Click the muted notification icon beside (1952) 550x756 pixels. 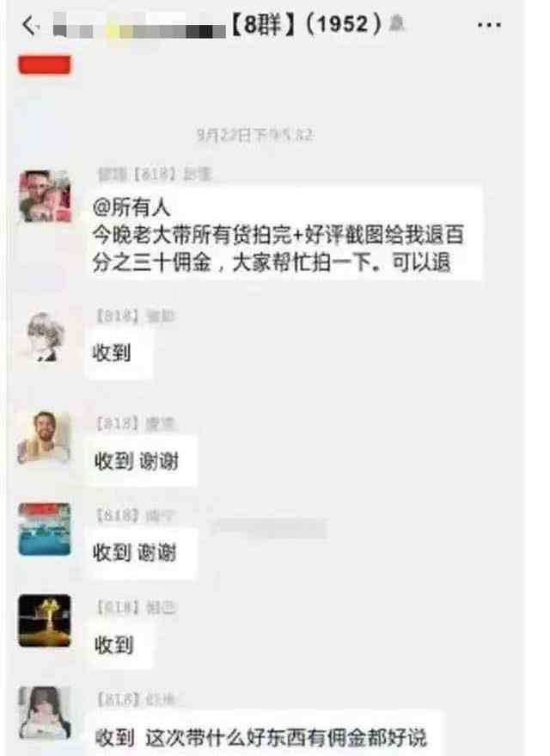[x=397, y=22]
